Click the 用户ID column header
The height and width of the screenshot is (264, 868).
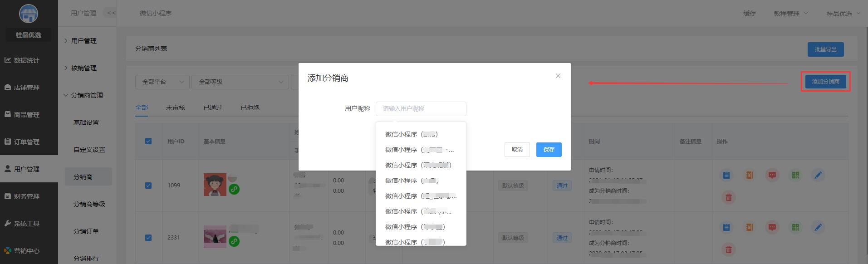click(176, 141)
